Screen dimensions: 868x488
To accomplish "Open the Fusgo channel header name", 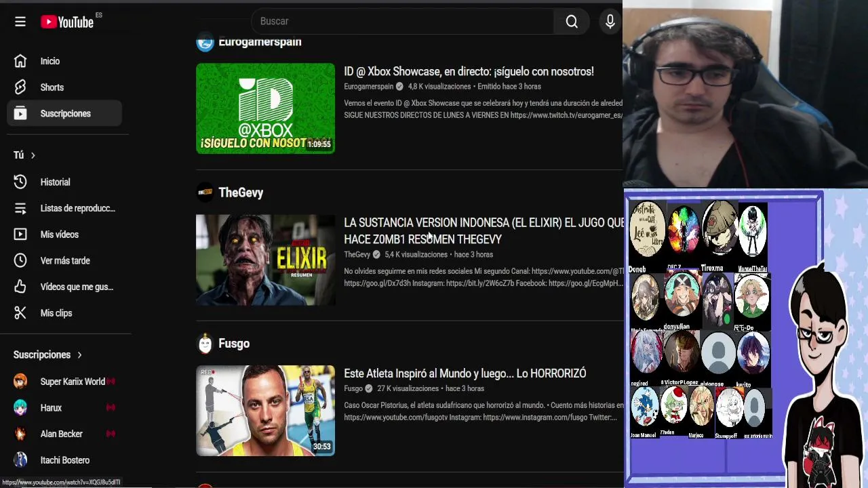I will point(234,344).
